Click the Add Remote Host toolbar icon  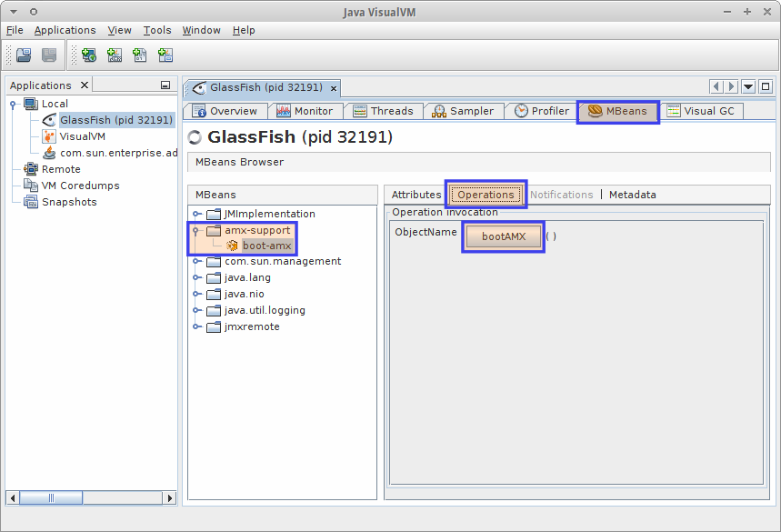[x=89, y=55]
